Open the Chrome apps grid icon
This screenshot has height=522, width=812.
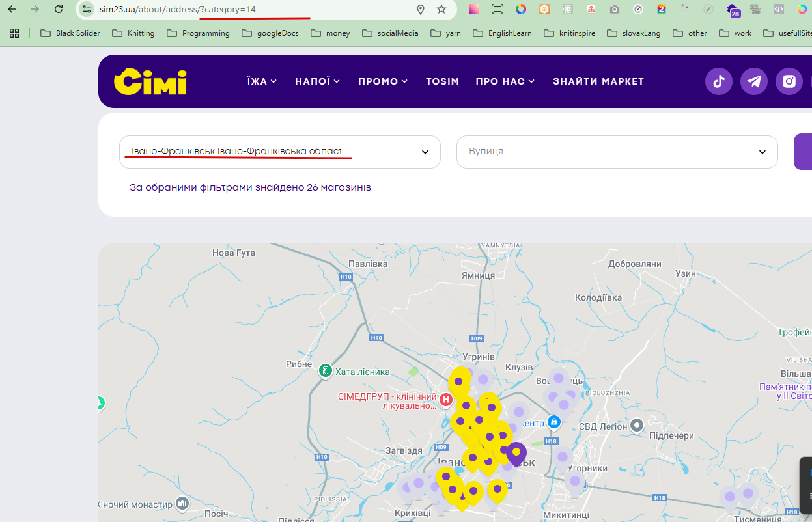coord(14,33)
